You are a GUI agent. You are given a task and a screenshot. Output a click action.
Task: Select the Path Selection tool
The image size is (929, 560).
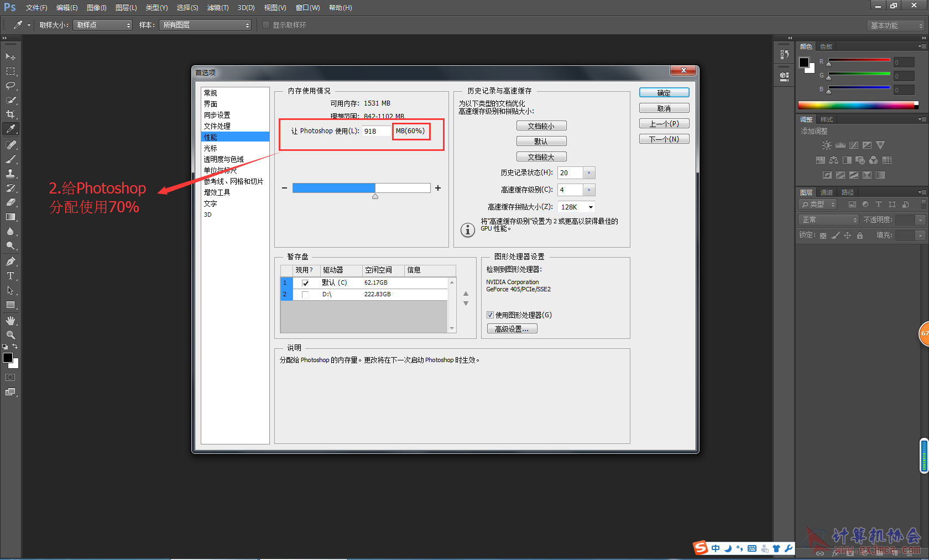click(x=11, y=290)
